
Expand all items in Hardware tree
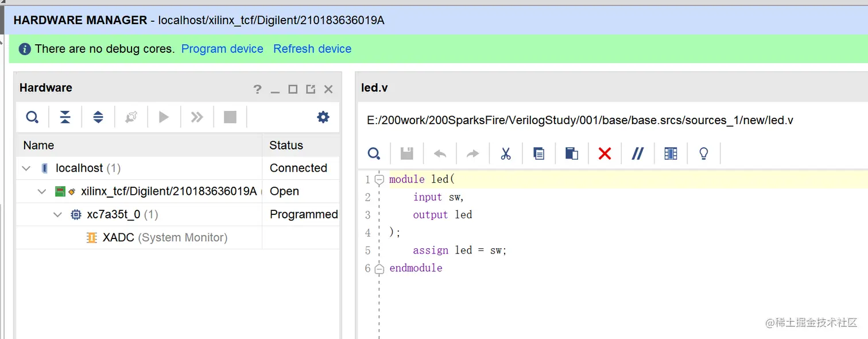coord(98,117)
